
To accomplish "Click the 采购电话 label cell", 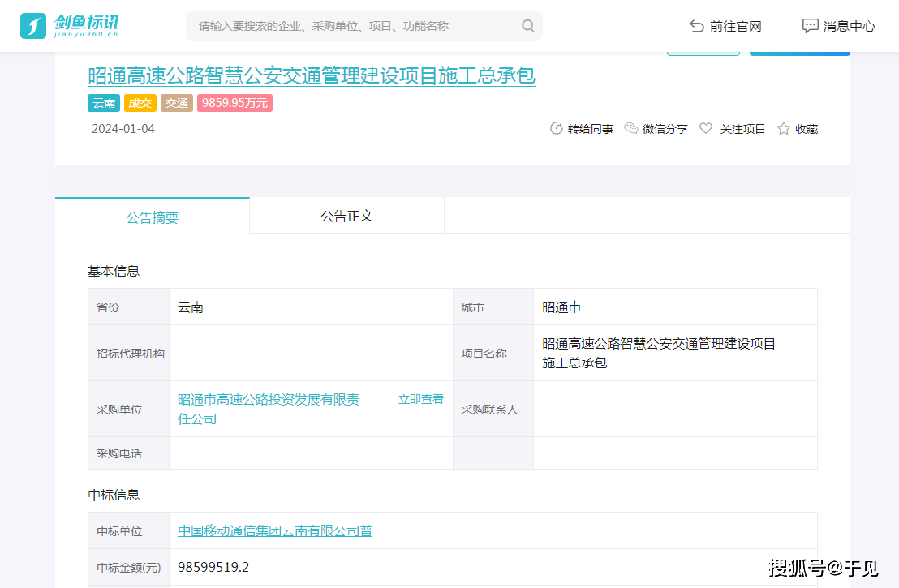I will tap(128, 453).
